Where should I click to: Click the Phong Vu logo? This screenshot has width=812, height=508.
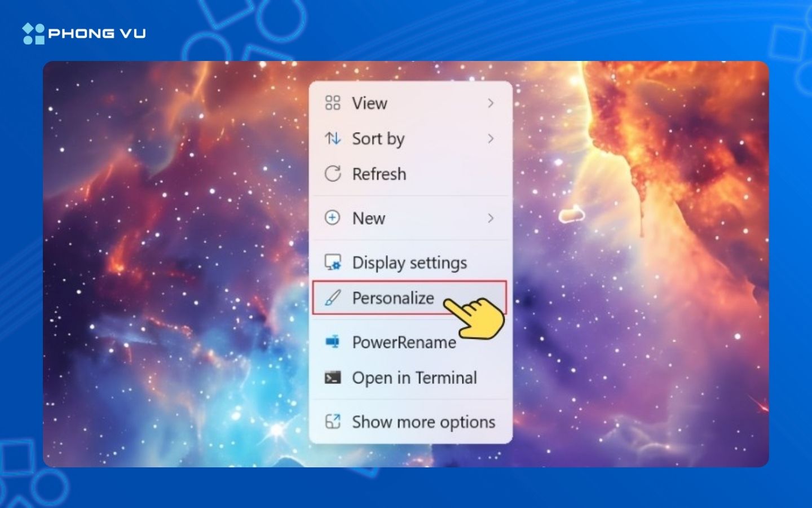[83, 33]
